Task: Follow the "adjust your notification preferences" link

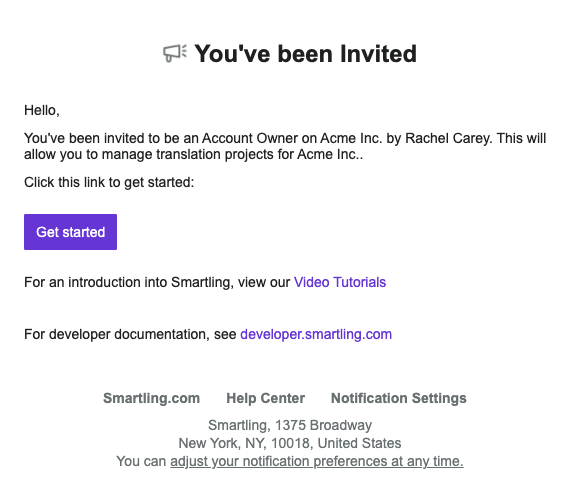Action: (317, 461)
